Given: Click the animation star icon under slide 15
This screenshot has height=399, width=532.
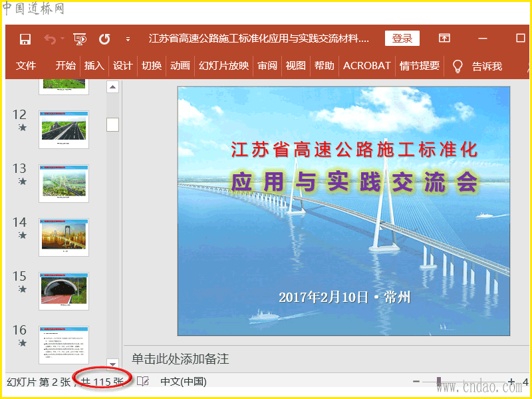Looking at the screenshot, I should (x=23, y=289).
